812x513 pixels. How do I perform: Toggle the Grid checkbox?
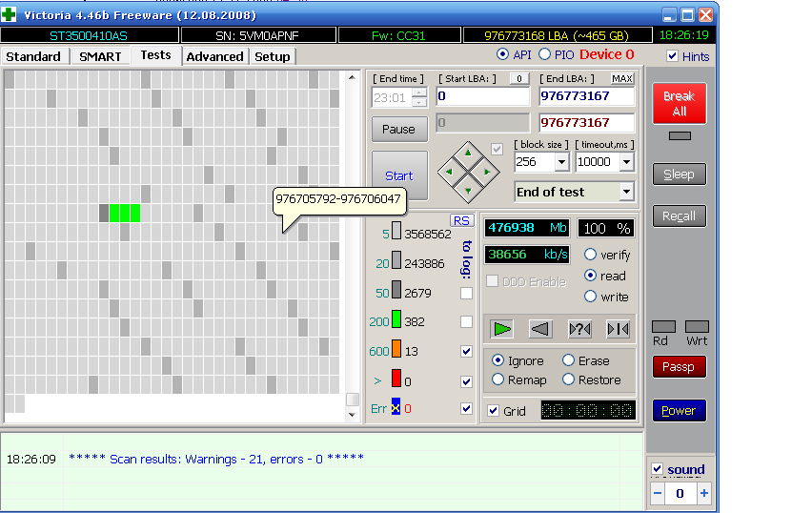pyautogui.click(x=493, y=411)
